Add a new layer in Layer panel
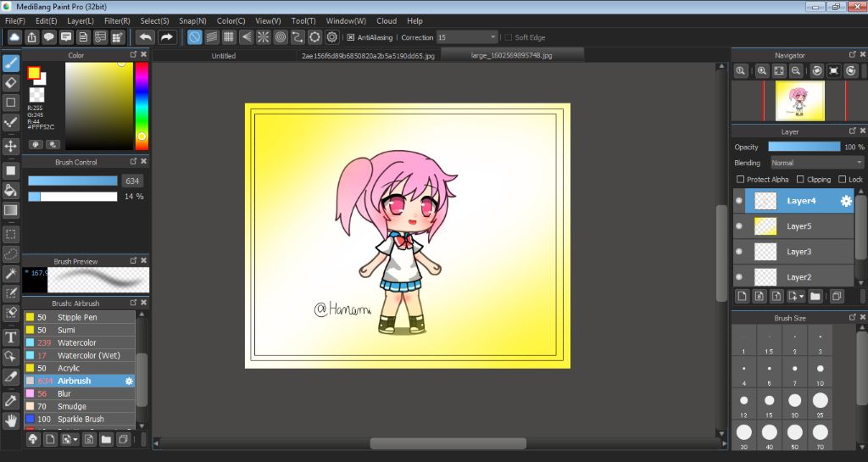Screen dimensions: 868x462 743,296
